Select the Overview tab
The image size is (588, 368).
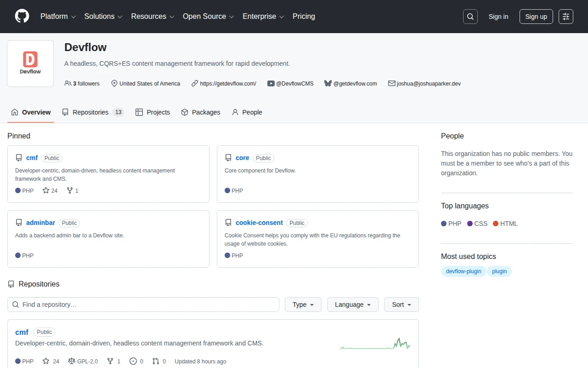(x=31, y=112)
